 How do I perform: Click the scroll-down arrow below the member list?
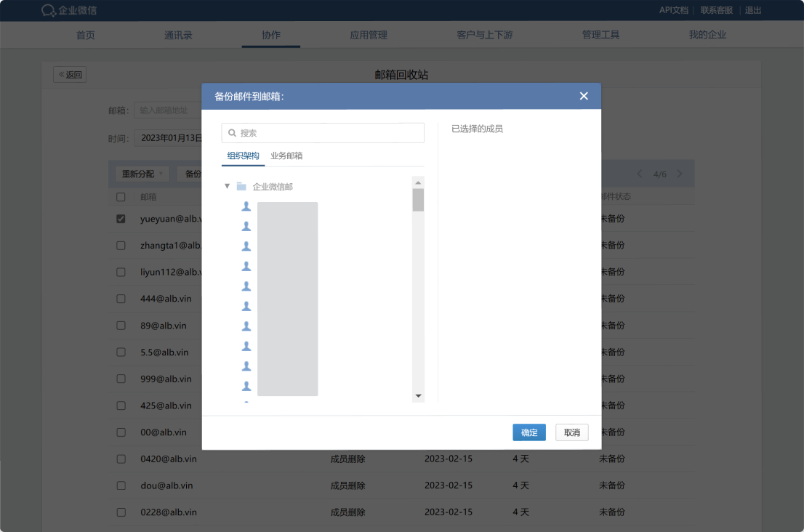tap(418, 395)
